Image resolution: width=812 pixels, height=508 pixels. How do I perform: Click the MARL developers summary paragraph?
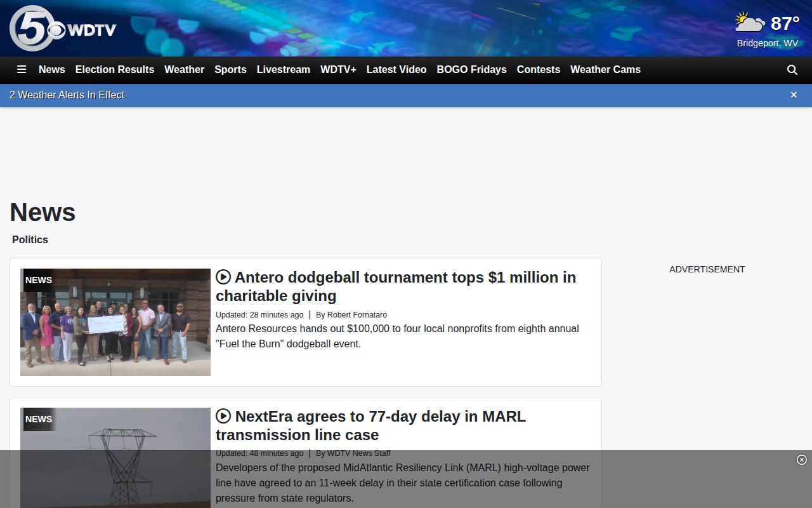point(403,483)
